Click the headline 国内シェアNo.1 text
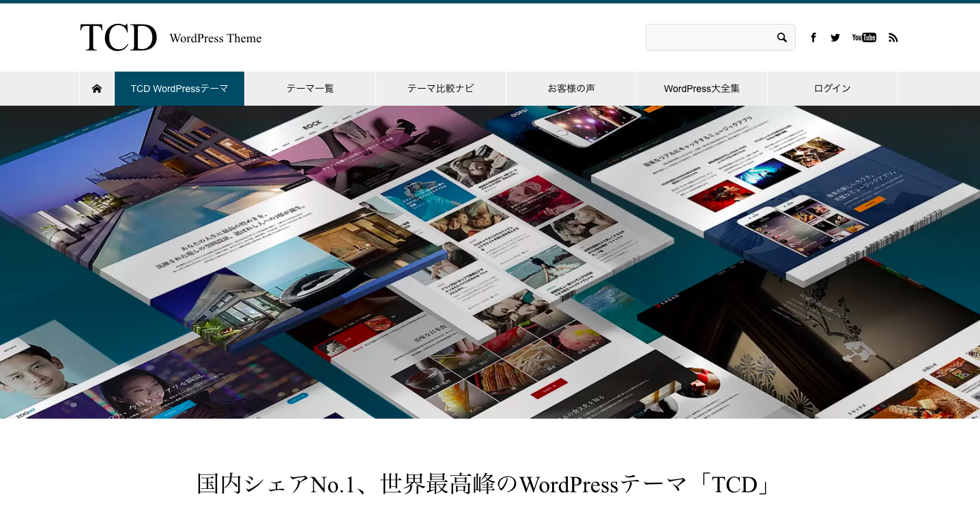The height and width of the screenshot is (525, 980). pos(485,485)
